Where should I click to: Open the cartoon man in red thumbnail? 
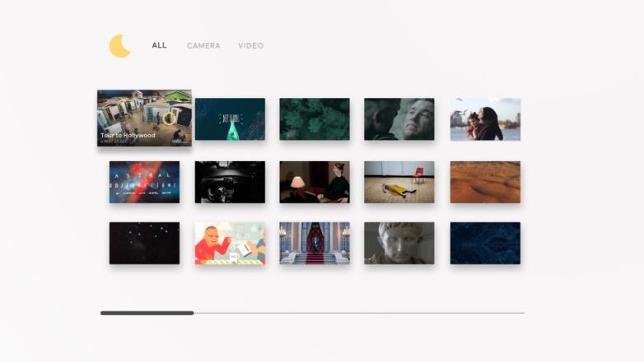[x=230, y=243]
